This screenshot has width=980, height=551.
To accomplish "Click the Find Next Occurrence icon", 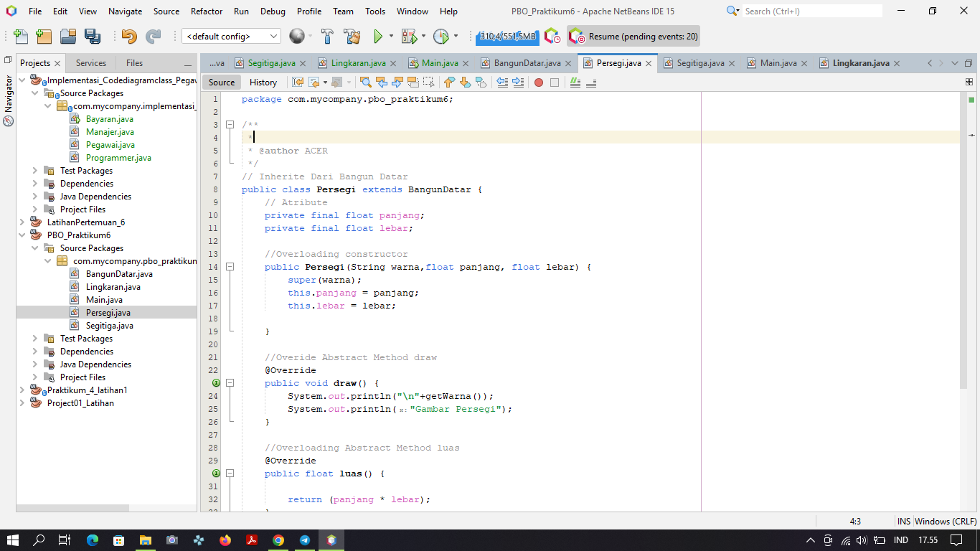I will pyautogui.click(x=397, y=83).
